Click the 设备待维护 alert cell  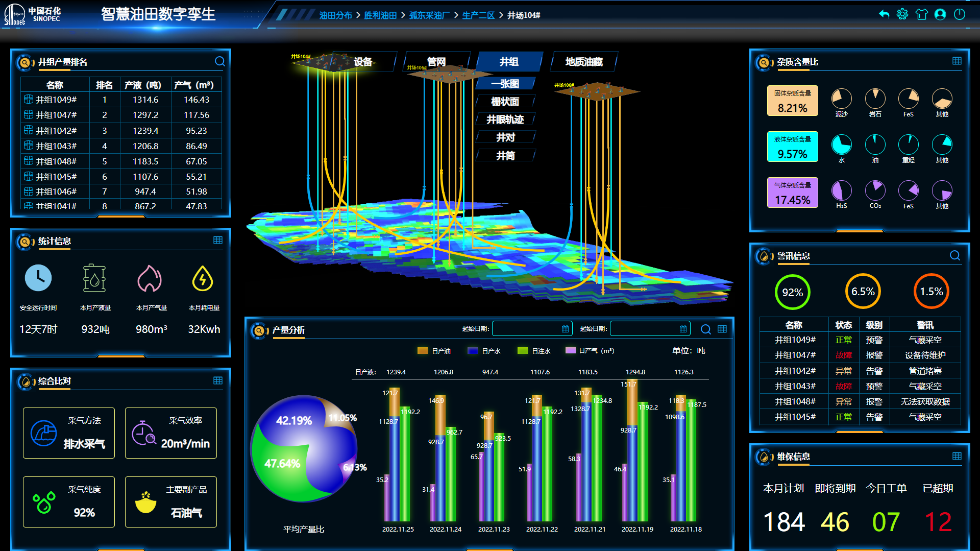pos(925,355)
